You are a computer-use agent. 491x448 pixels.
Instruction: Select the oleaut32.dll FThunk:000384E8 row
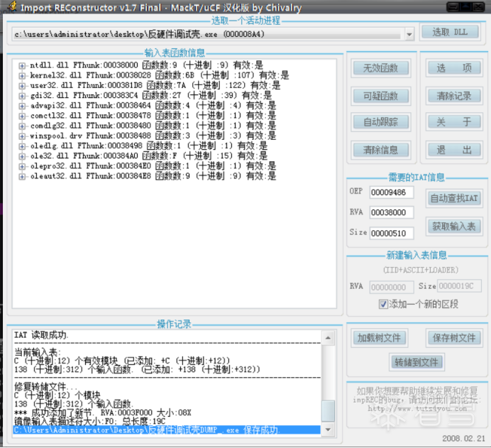(x=153, y=176)
